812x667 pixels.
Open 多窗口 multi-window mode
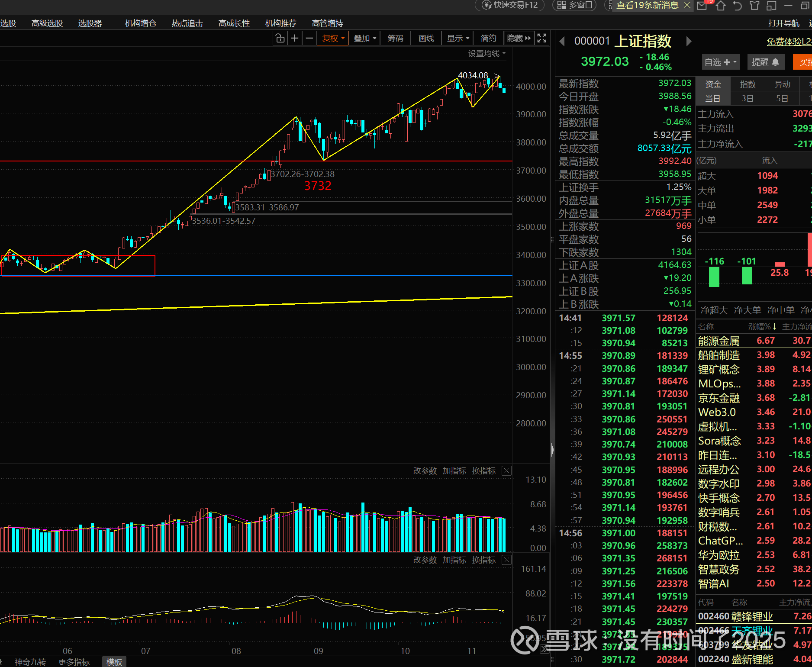[x=574, y=5]
